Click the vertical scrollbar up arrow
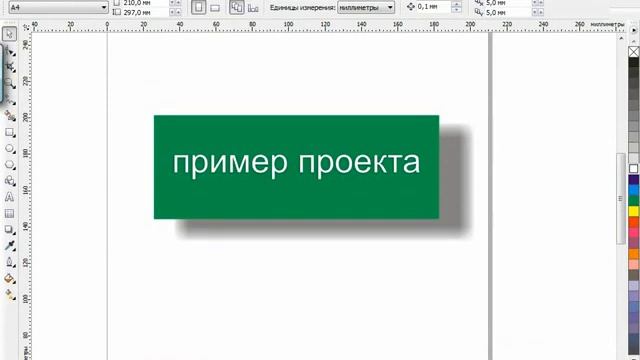This screenshot has width=640, height=360. click(x=621, y=38)
